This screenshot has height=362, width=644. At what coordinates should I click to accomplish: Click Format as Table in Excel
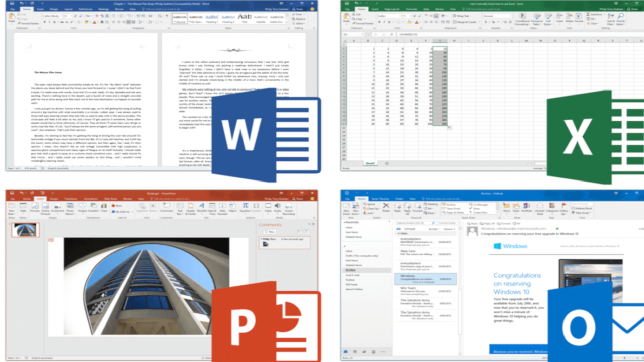(537, 20)
